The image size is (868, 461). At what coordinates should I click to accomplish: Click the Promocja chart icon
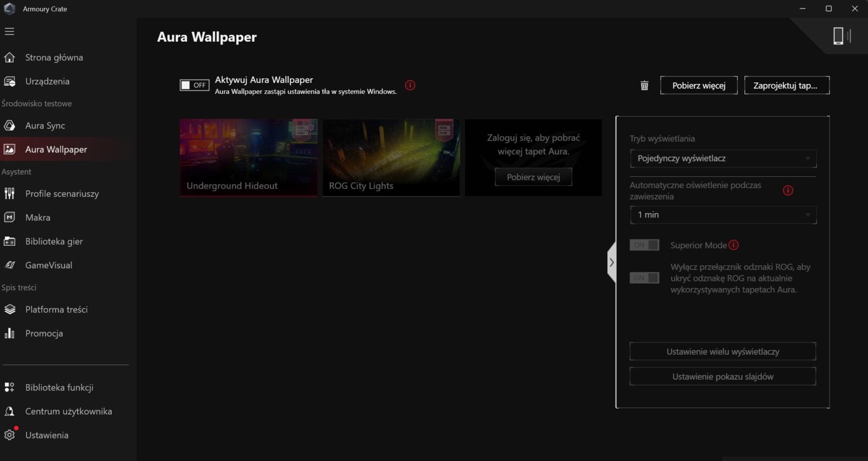coord(9,334)
